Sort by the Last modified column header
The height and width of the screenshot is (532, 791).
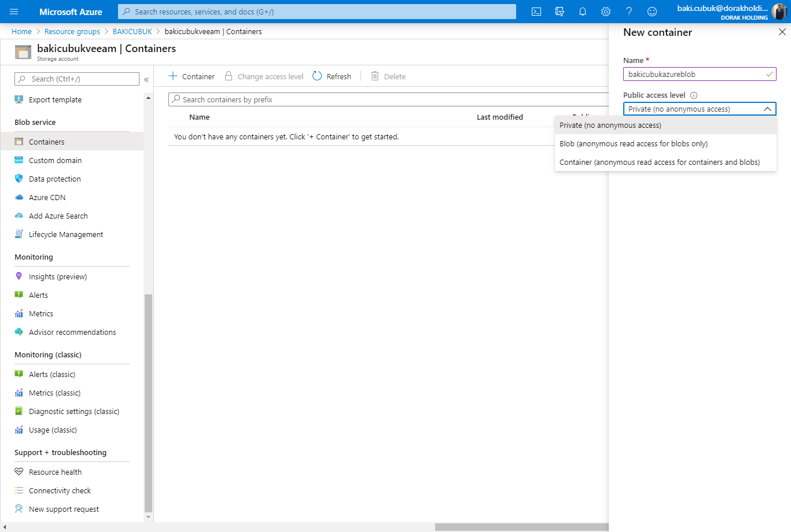pos(500,117)
